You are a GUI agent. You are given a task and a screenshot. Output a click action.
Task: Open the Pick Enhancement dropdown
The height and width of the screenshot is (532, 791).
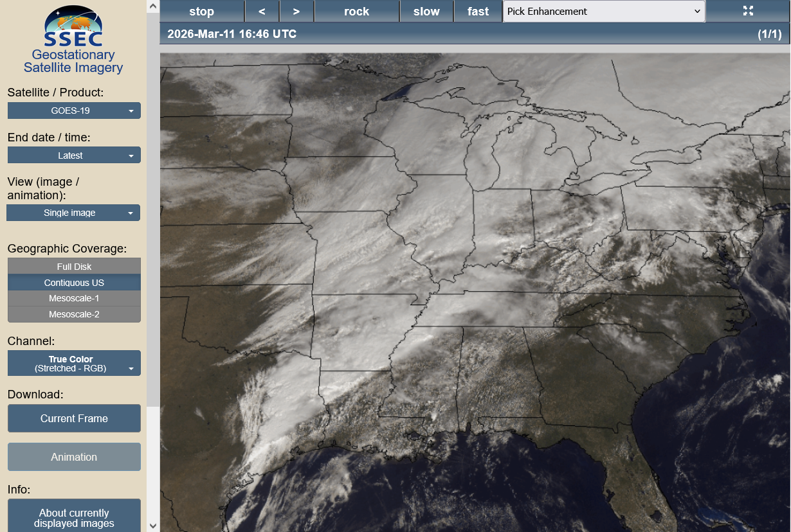click(604, 12)
